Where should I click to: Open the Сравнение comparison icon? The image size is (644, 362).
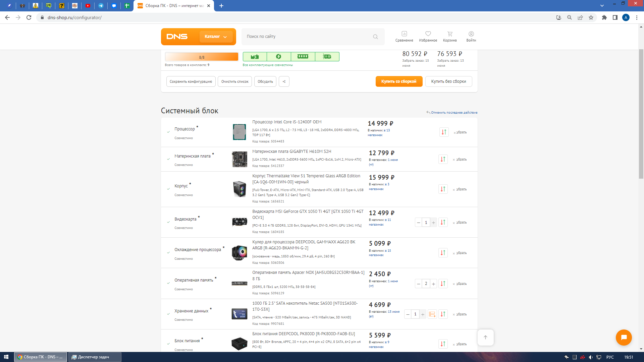(x=404, y=36)
